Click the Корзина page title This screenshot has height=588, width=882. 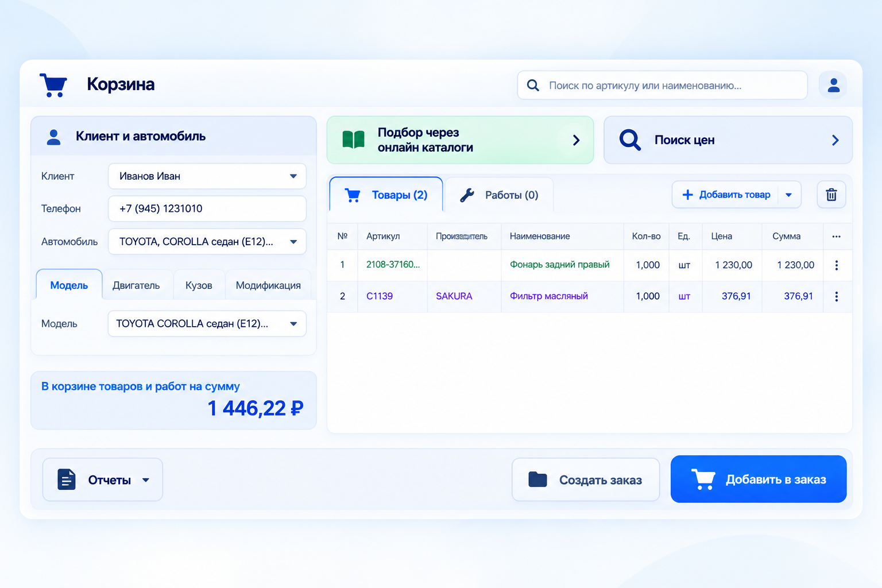[121, 84]
